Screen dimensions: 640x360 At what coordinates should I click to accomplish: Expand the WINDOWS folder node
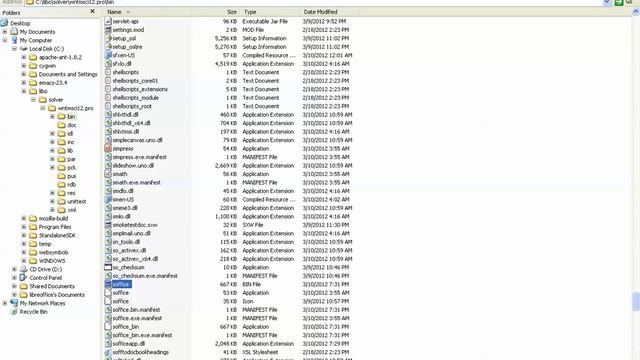24,261
